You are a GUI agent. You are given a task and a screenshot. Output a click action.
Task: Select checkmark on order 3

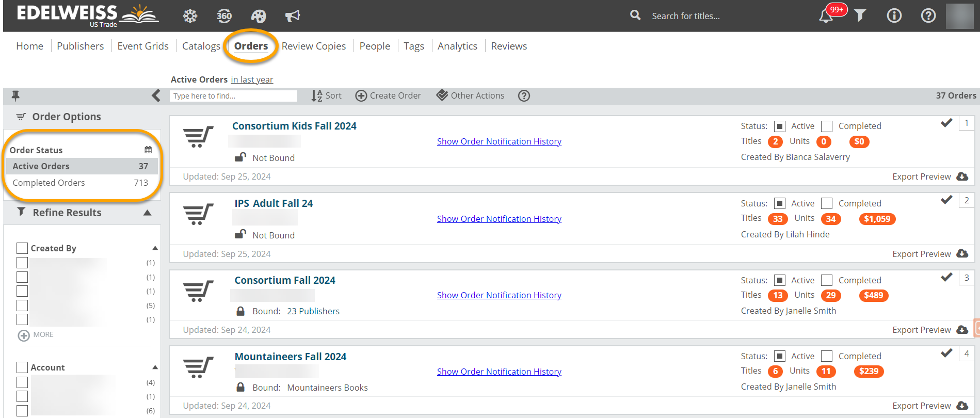click(x=946, y=277)
